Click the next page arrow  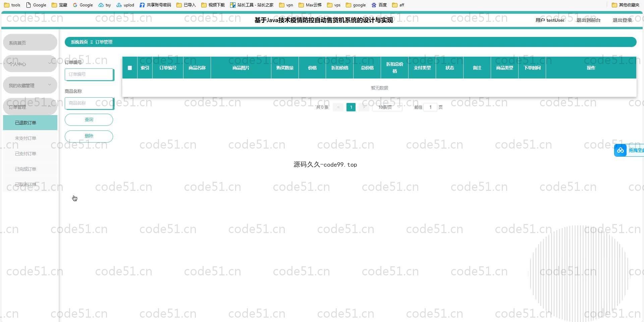tap(364, 107)
